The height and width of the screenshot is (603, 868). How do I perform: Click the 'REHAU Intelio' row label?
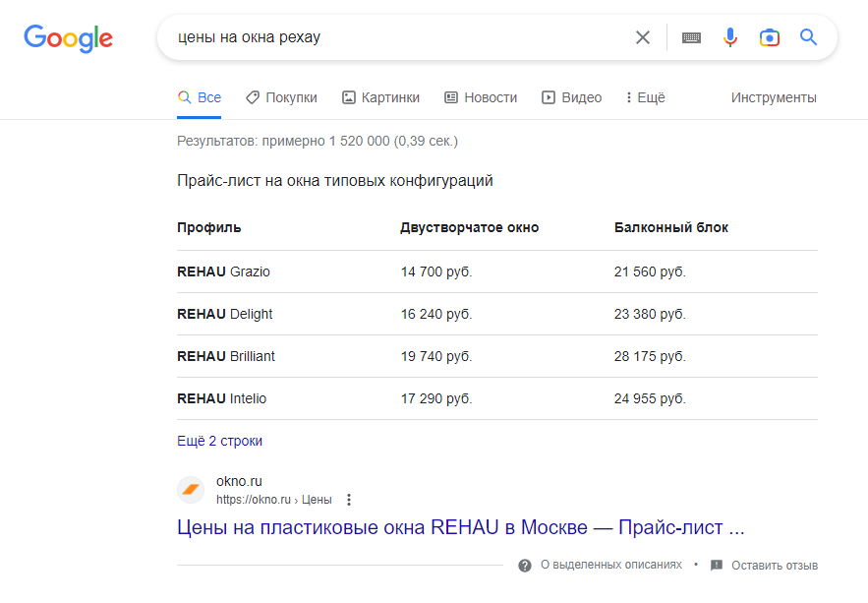click(221, 398)
